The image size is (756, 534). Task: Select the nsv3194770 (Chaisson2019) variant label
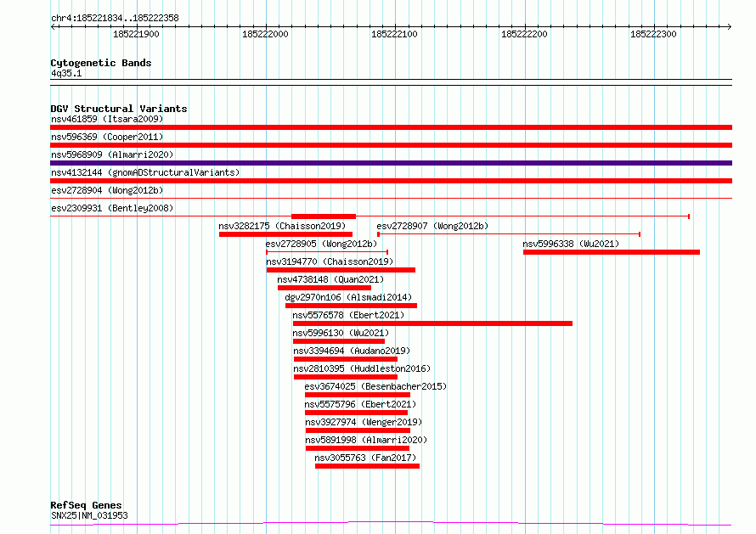tap(329, 261)
